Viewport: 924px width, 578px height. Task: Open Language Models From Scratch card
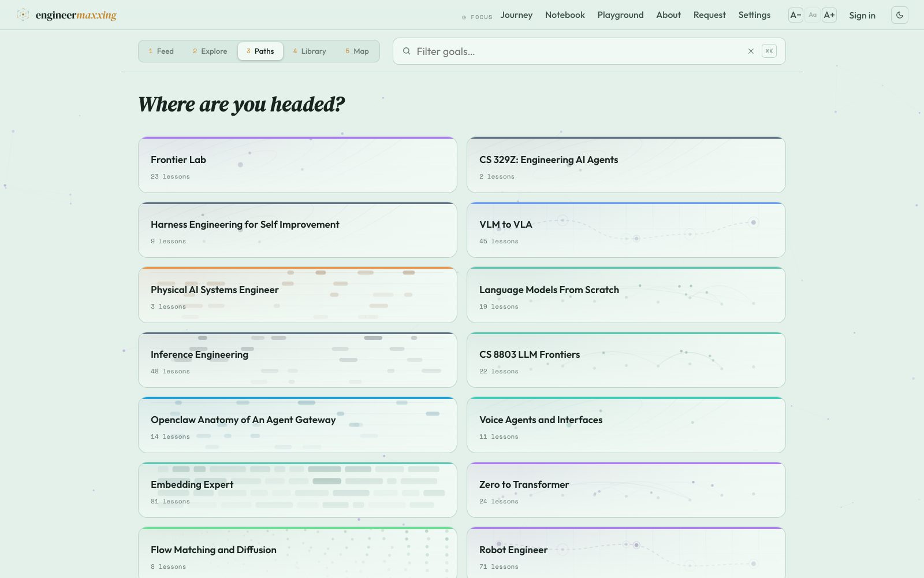point(626,295)
